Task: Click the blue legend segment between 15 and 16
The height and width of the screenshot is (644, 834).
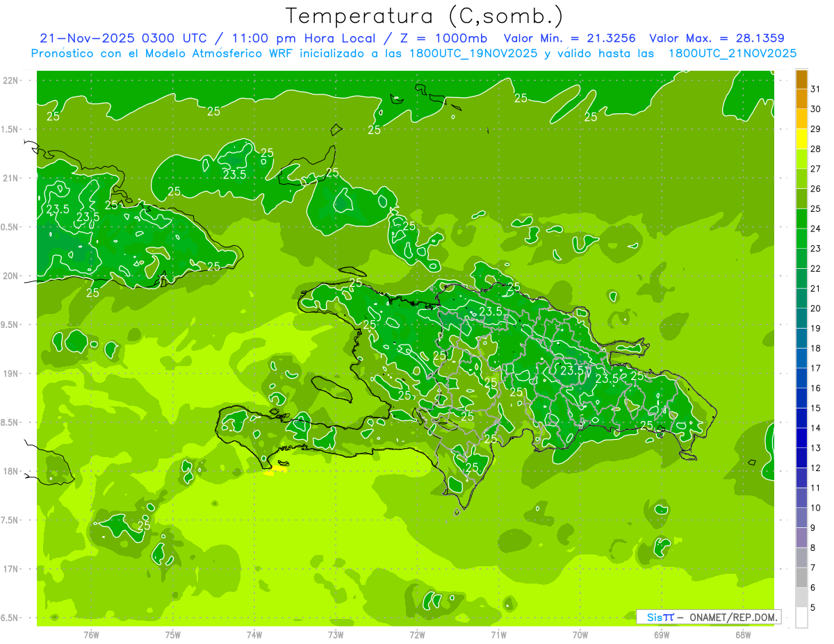Action: (x=801, y=398)
